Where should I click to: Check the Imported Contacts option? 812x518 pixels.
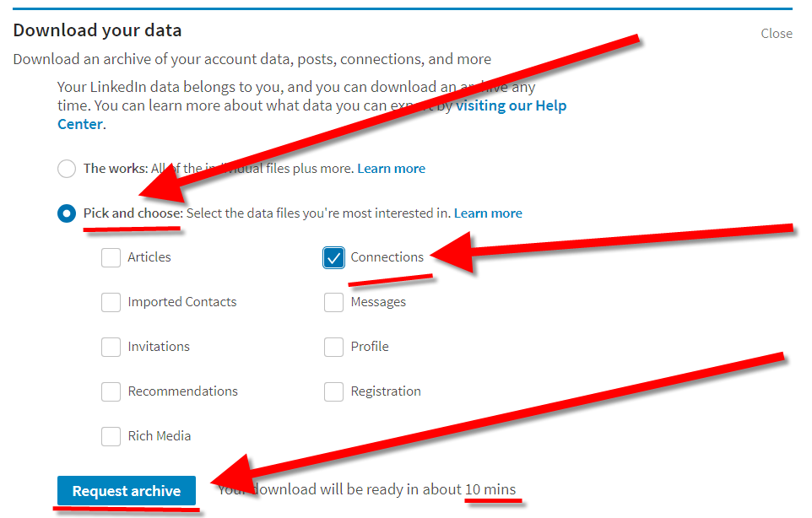click(111, 302)
